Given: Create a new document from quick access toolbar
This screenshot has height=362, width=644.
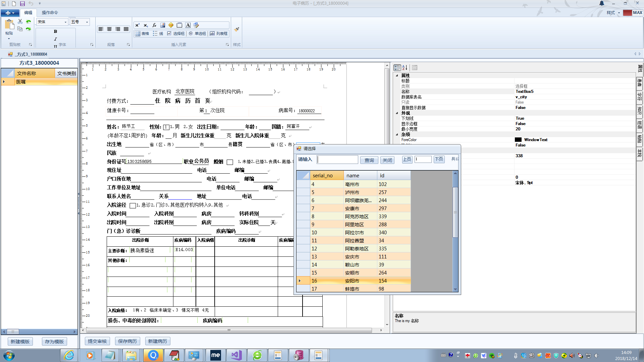Looking at the screenshot, I should coord(14,3).
